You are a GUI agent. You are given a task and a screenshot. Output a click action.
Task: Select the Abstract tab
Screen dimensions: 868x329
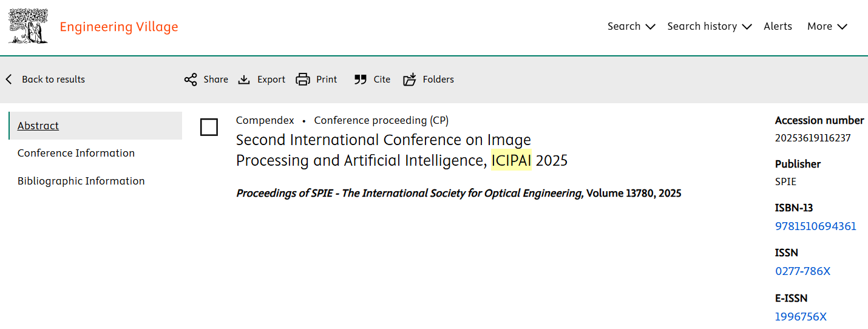click(x=38, y=126)
